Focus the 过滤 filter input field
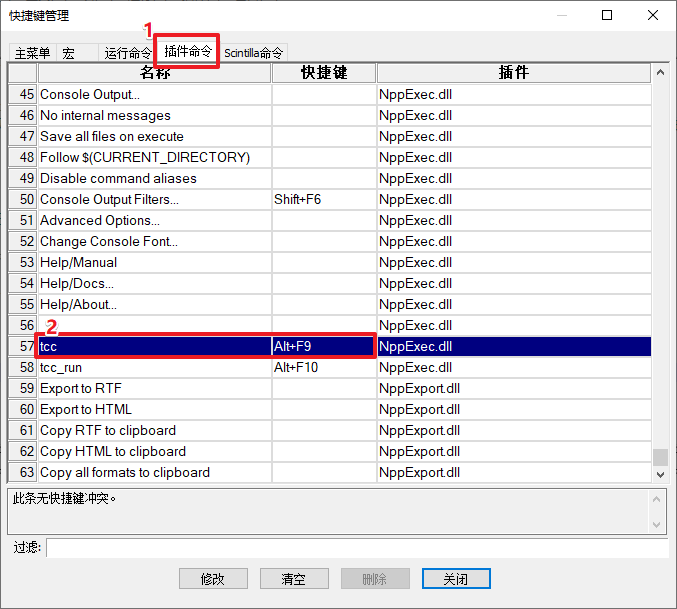Screen dimensions: 677x609 pos(357,548)
